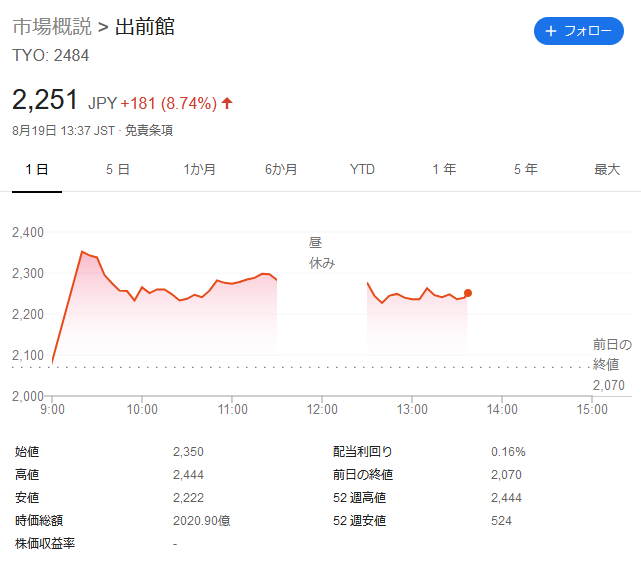Screen dimensions: 641x573
Task: Click the 出前館 title text
Action: [145, 27]
